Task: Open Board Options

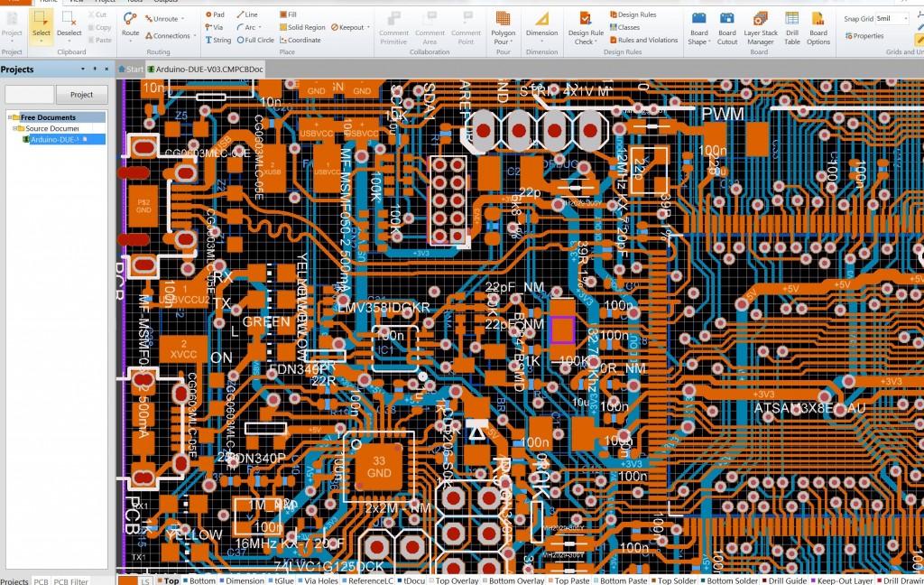Action: point(818,27)
